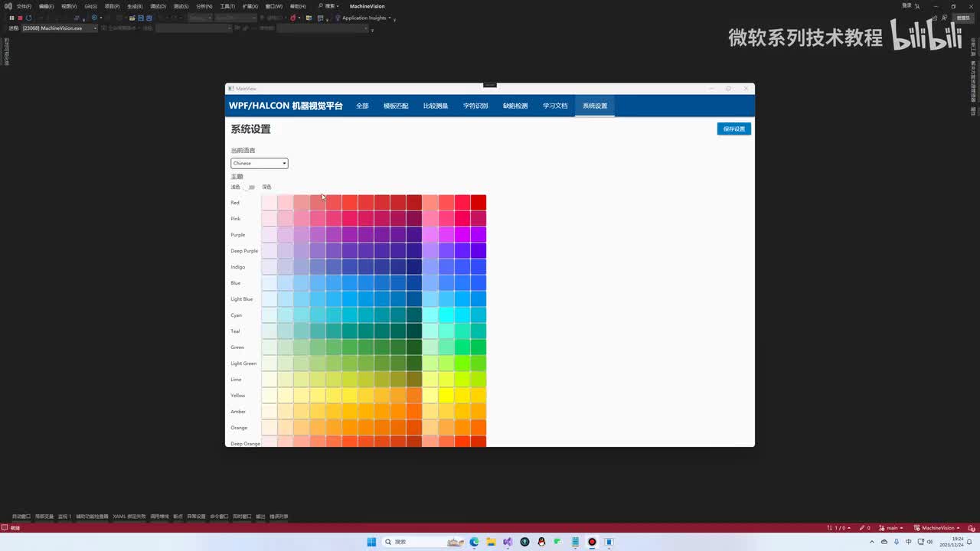Image resolution: width=980 pixels, height=551 pixels.
Task: Open the 文件(F) menu in Visual Studio
Action: pos(24,6)
